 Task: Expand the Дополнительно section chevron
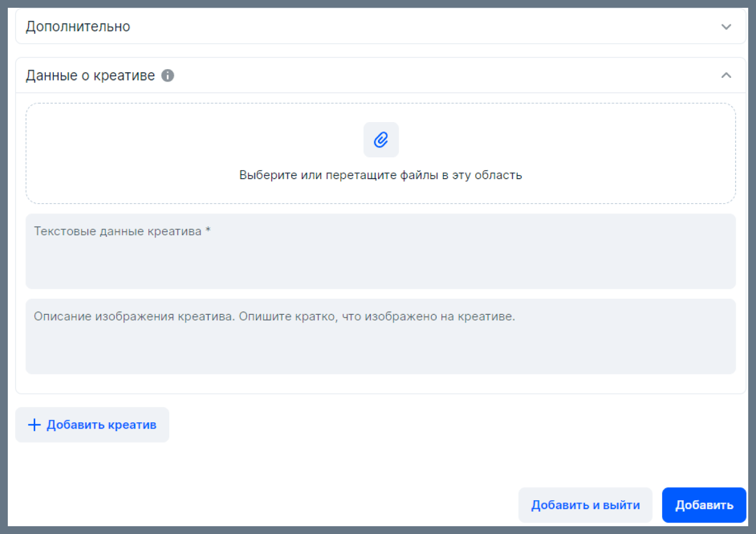click(726, 26)
